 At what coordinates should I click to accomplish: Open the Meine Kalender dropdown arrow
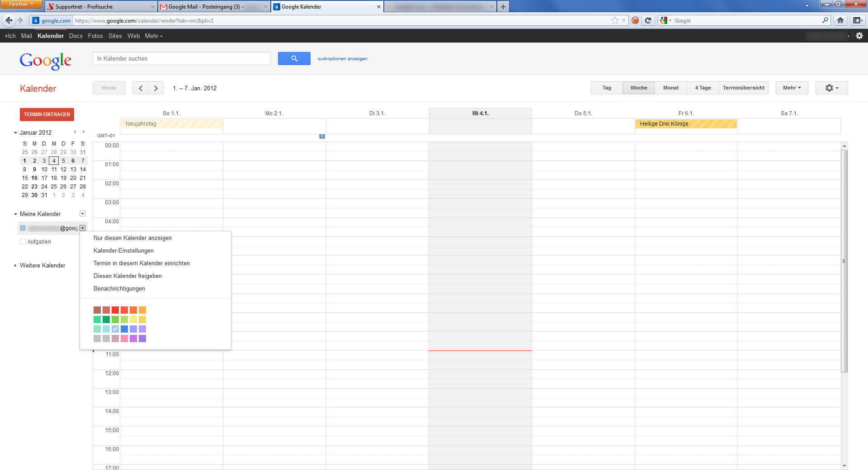[x=82, y=213]
